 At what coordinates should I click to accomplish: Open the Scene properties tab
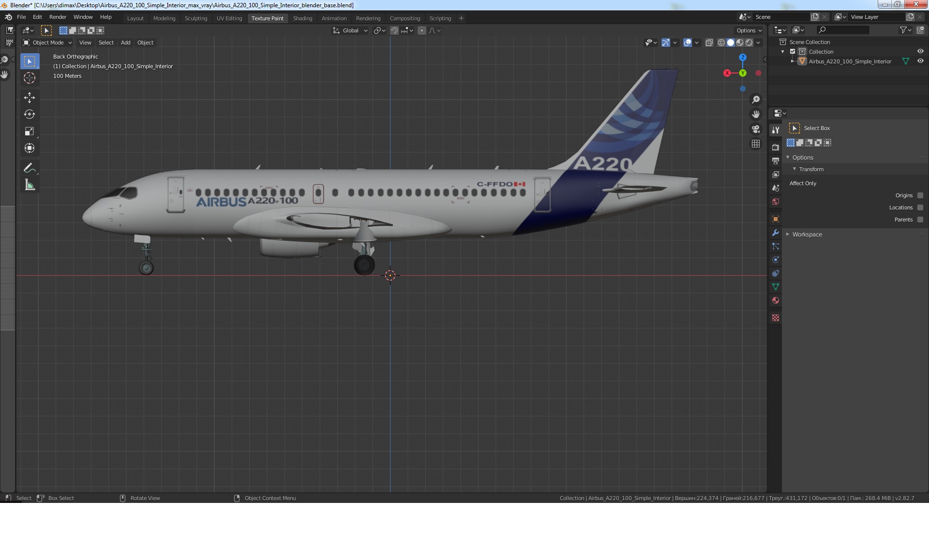776,188
